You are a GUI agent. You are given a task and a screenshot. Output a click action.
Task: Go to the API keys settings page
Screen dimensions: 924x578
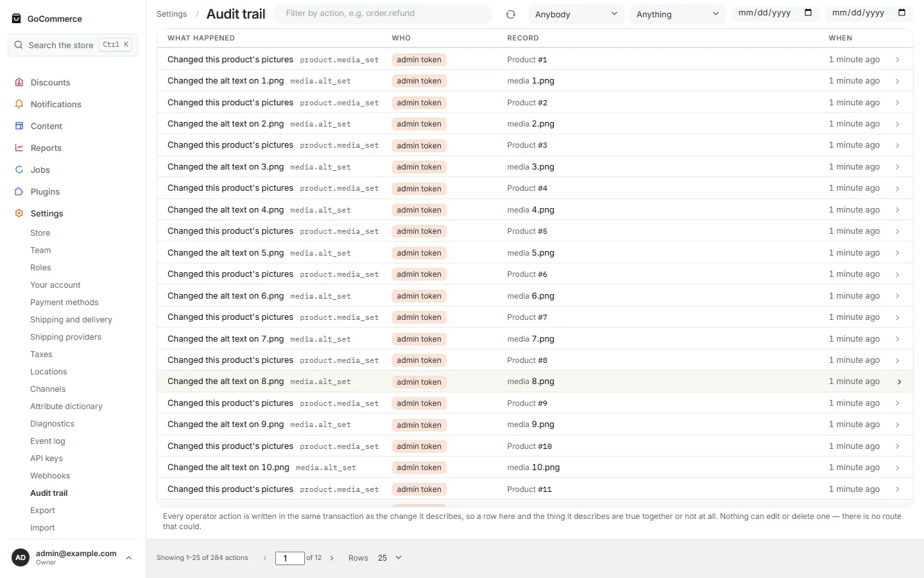(46, 459)
